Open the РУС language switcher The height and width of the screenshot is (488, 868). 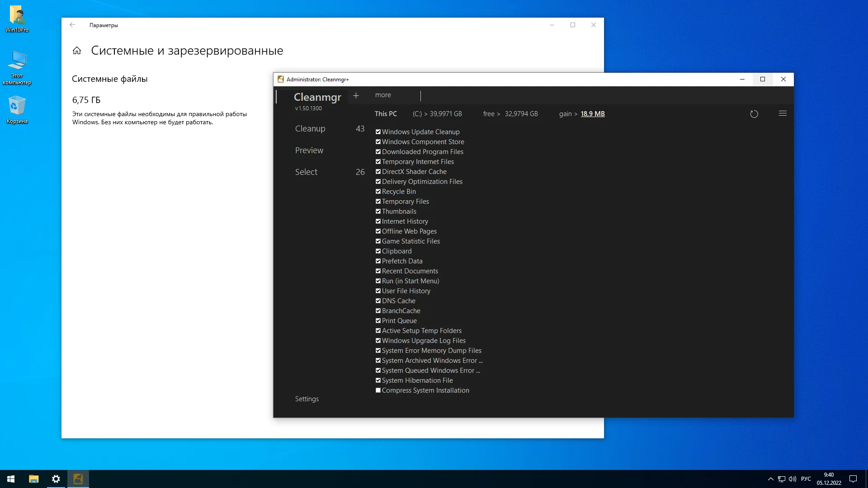806,479
